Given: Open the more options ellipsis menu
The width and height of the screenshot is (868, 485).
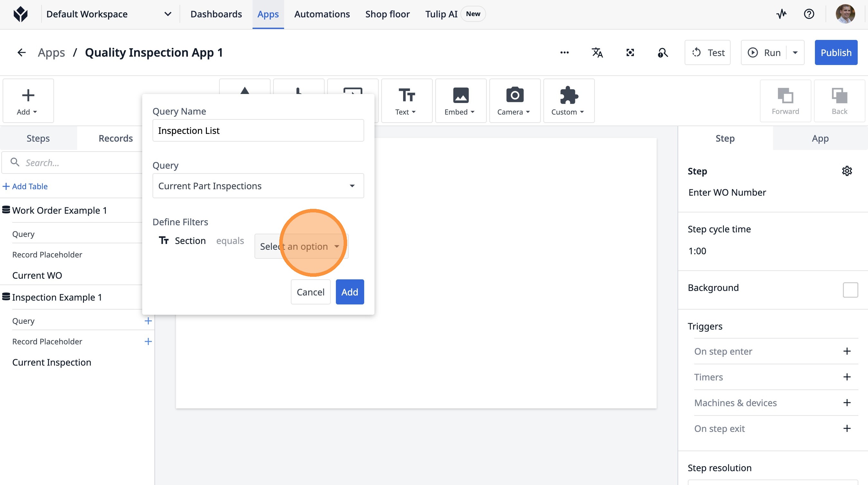Looking at the screenshot, I should click(564, 52).
